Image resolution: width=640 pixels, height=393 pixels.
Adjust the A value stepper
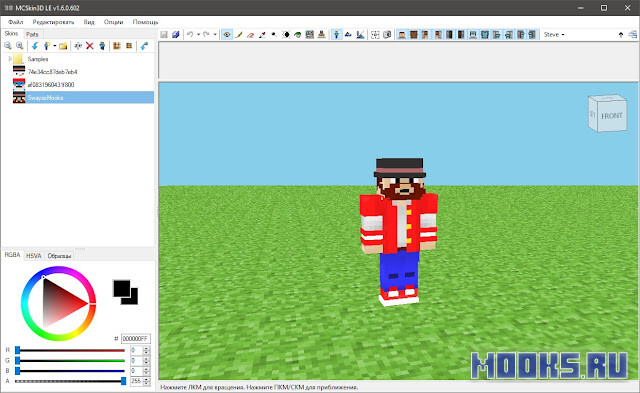click(147, 381)
